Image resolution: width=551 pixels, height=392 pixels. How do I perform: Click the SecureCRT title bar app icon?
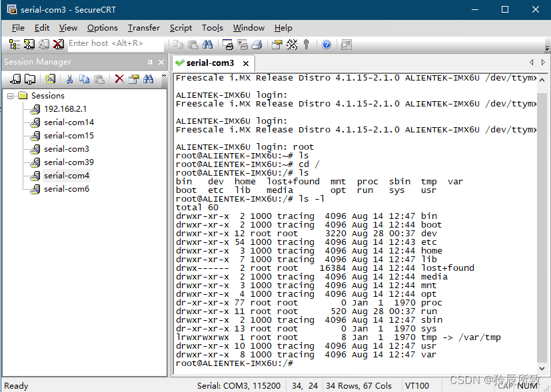[x=11, y=9]
